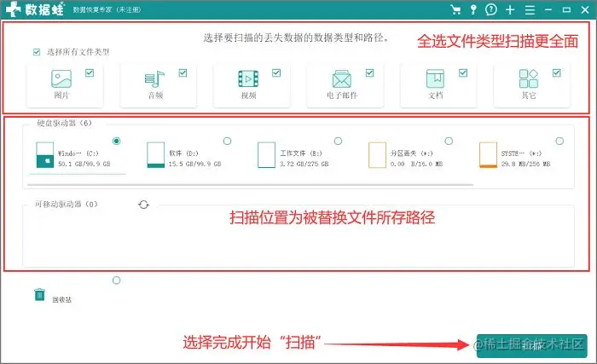Select the 工作文件 (E:) drive radio button
Viewport: 597px width, 364px height.
(338, 141)
